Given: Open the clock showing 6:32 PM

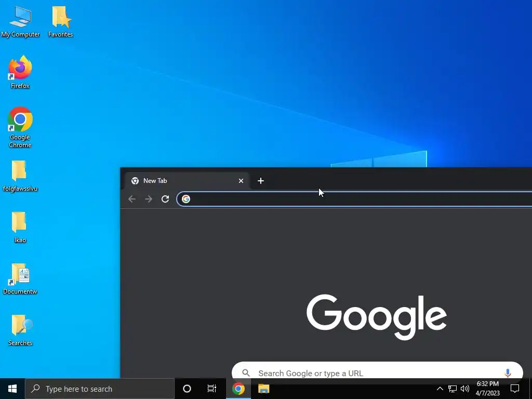Looking at the screenshot, I should (487, 389).
